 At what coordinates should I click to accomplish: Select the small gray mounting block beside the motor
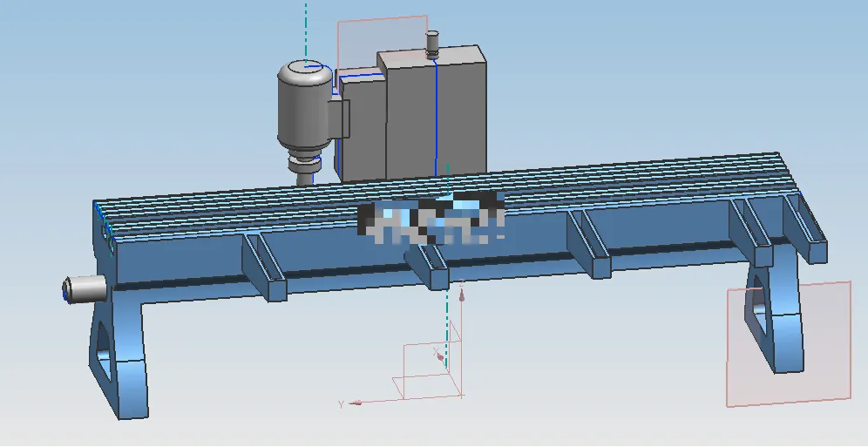(x=339, y=119)
